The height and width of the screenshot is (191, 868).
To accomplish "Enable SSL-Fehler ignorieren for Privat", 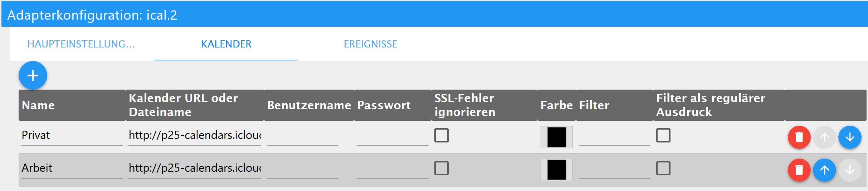I will coord(441,136).
